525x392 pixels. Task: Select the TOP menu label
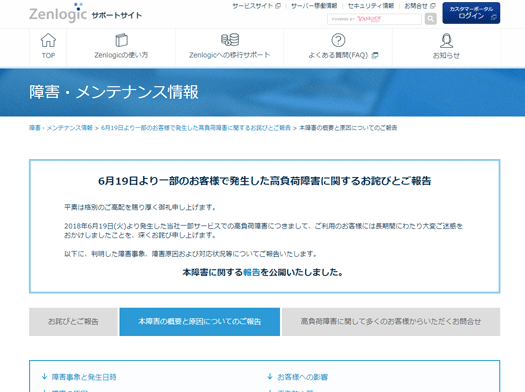pos(48,56)
